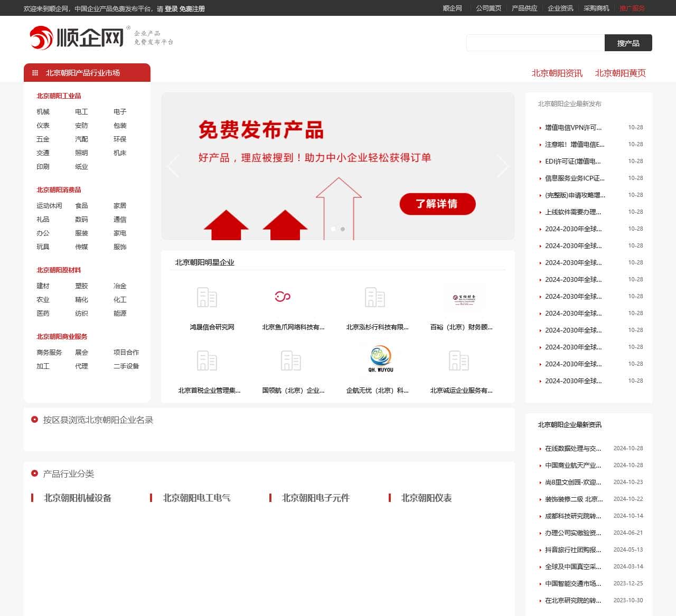676x616 pixels.
Task: Select 能源 raw materials category
Action: point(120,314)
